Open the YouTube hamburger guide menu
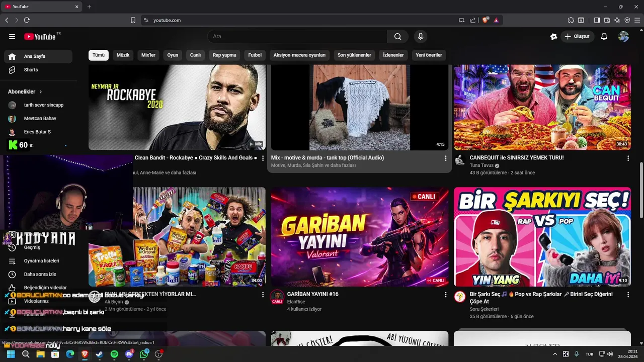Image resolution: width=644 pixels, height=362 pixels. click(x=12, y=36)
